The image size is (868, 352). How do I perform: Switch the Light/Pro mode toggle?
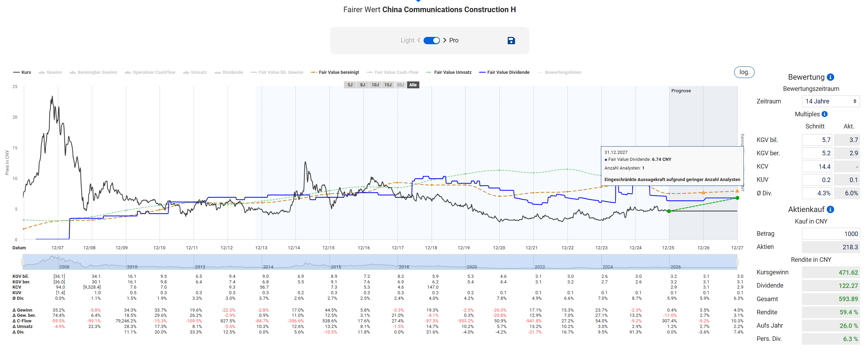[432, 40]
